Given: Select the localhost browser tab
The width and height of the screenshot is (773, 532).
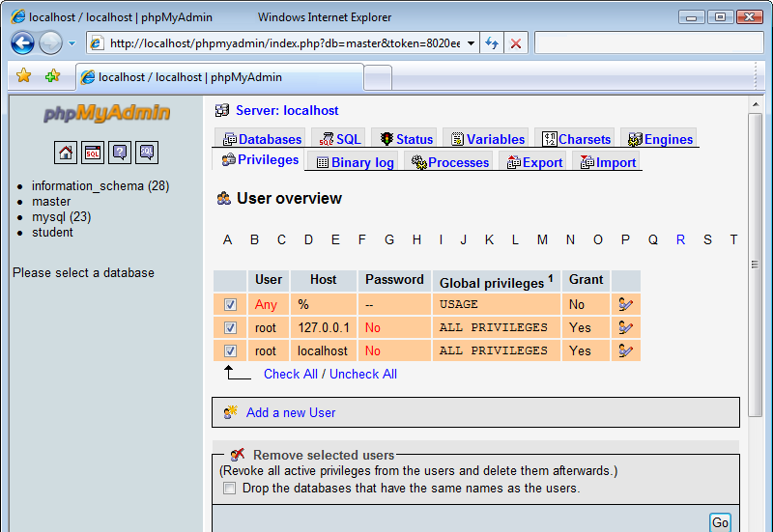Looking at the screenshot, I should [x=220, y=77].
